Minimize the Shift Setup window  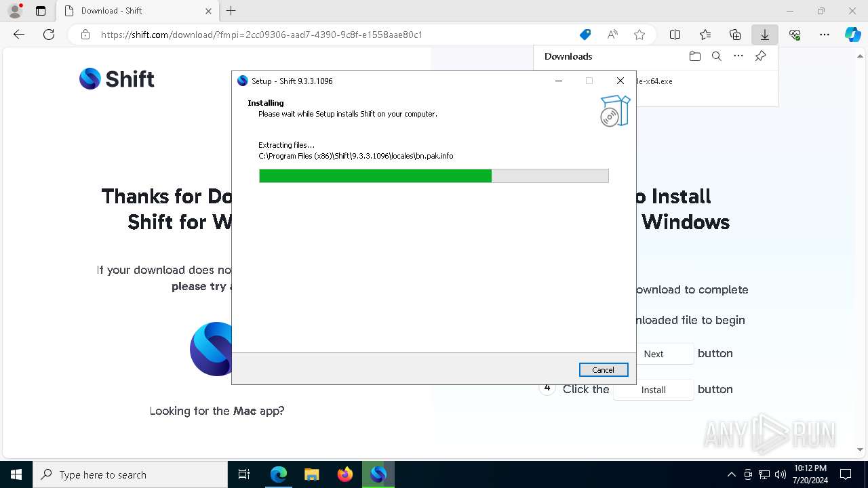coord(559,81)
